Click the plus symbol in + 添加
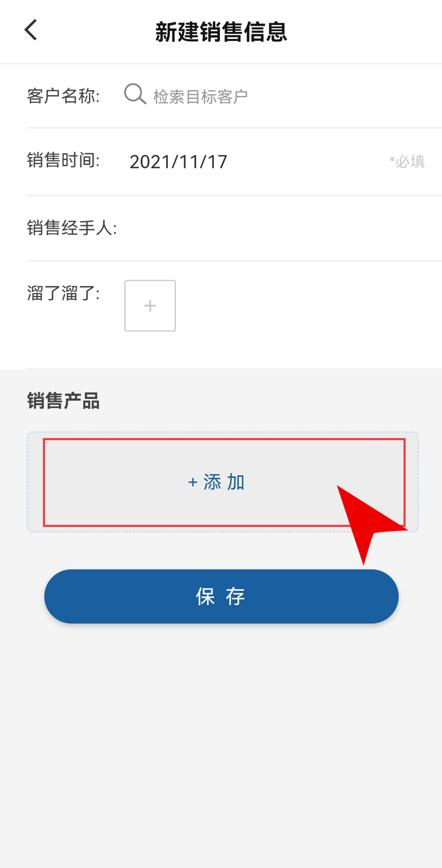This screenshot has height=868, width=442. pos(193,482)
